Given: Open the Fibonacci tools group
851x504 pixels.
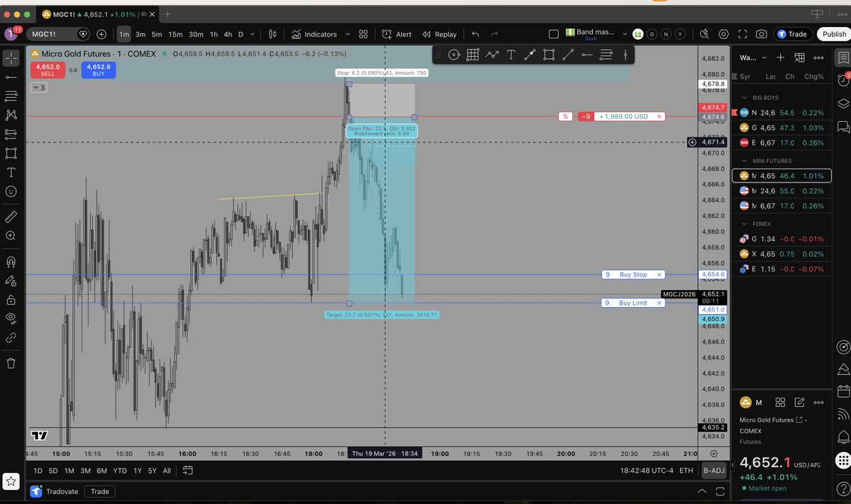Looking at the screenshot, I should pyautogui.click(x=11, y=96).
